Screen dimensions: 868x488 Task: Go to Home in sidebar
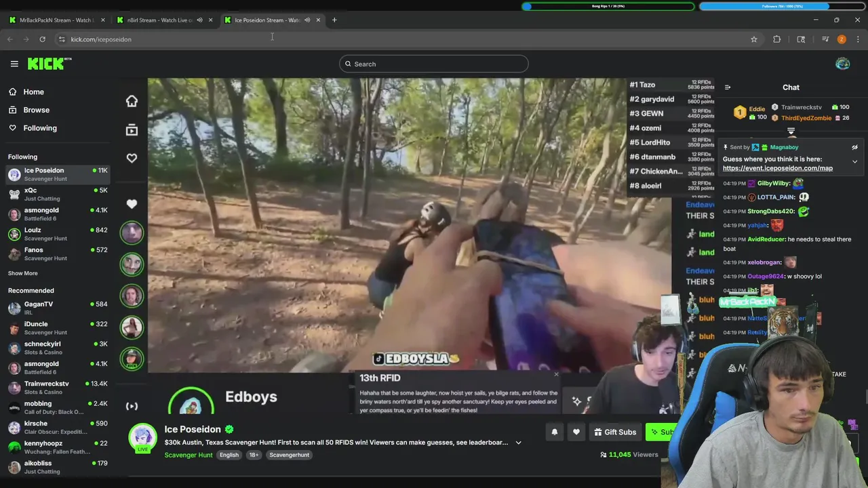pos(26,91)
